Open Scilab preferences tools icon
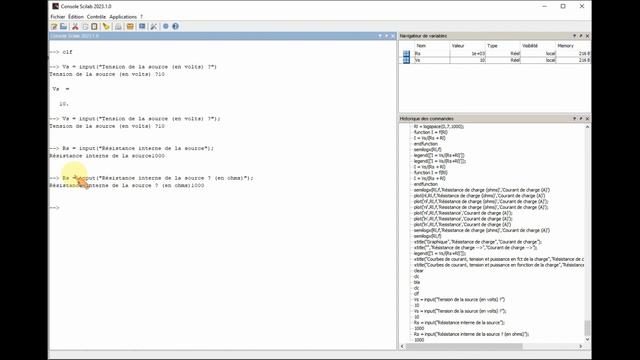Viewport: 640px width, 360px height. tap(153, 27)
